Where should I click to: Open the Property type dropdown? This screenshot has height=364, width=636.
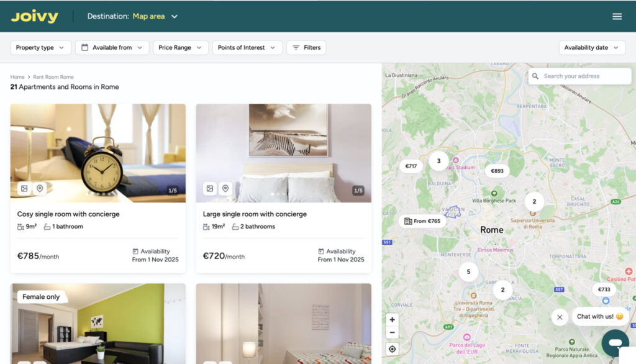[x=40, y=47]
